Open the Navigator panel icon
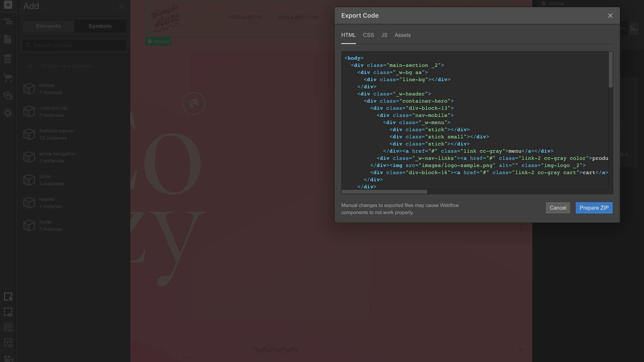 [x=8, y=22]
